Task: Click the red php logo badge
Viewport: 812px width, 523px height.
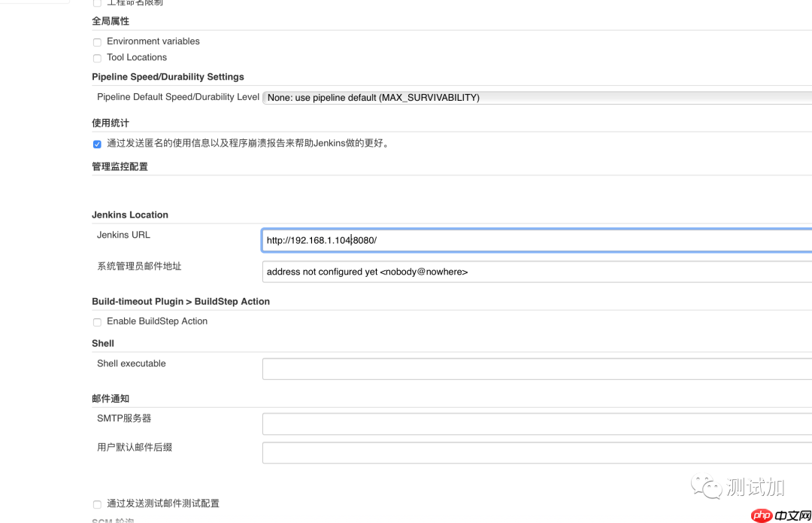Action: (762, 515)
